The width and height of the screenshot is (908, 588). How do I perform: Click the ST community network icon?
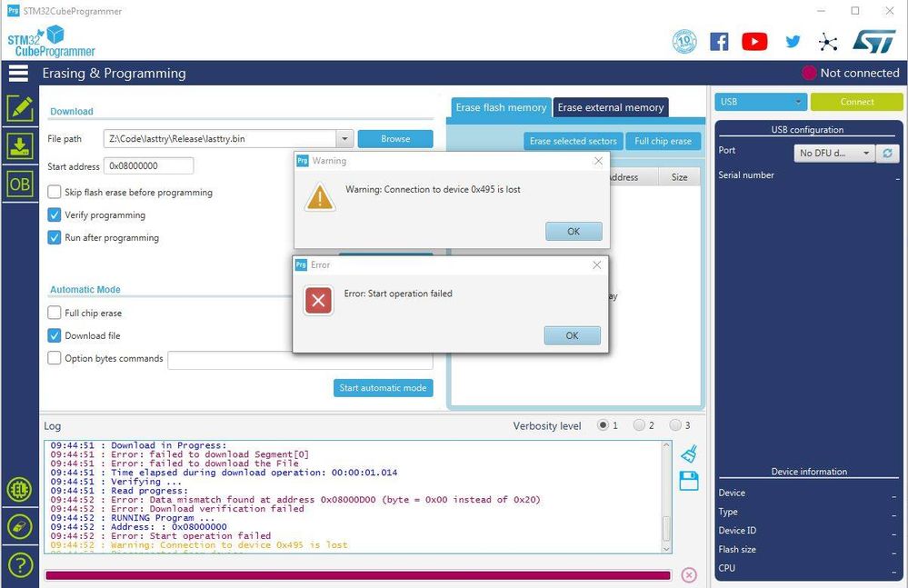pos(828,42)
